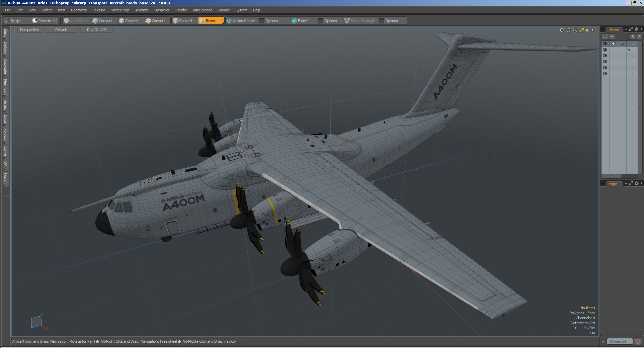
Task: Click the viewport maximize arrows icon
Action: (x=581, y=30)
